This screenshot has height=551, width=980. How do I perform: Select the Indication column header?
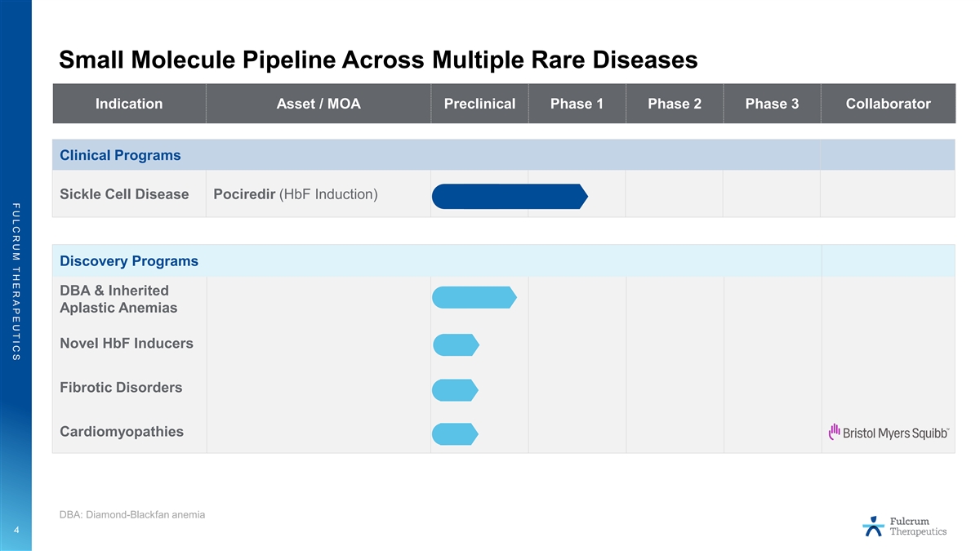point(129,104)
